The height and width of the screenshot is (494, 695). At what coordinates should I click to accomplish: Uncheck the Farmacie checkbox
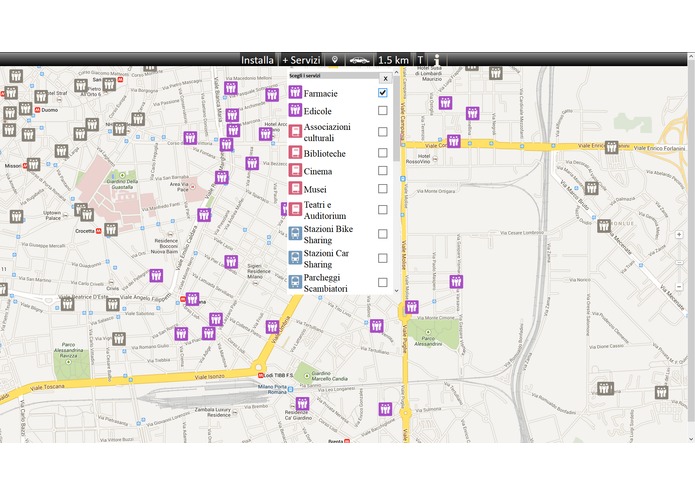[x=383, y=93]
